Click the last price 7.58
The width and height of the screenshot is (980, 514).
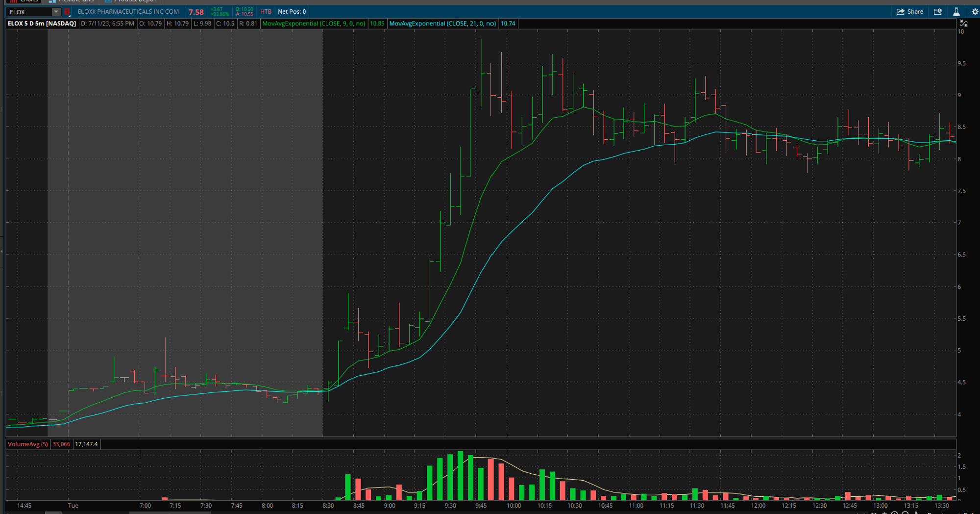196,12
